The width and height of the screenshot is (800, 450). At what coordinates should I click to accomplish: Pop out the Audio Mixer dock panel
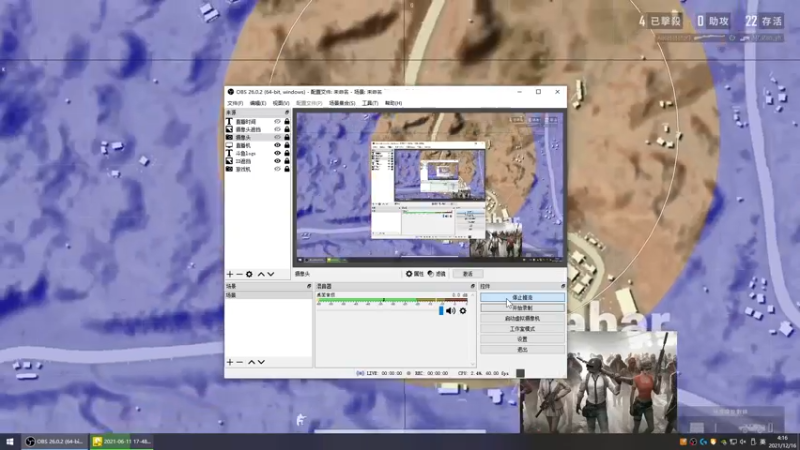(472, 286)
